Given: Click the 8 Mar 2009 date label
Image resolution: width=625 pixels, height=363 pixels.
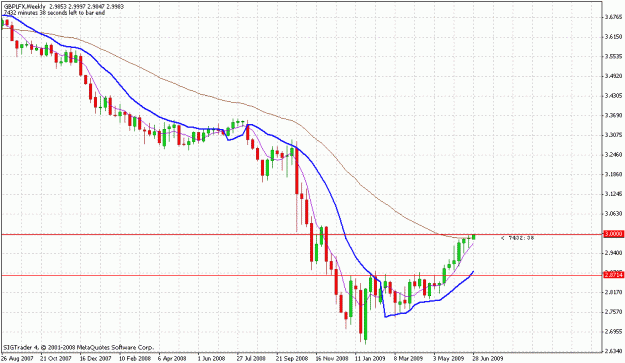Looking at the screenshot, I should tap(409, 359).
